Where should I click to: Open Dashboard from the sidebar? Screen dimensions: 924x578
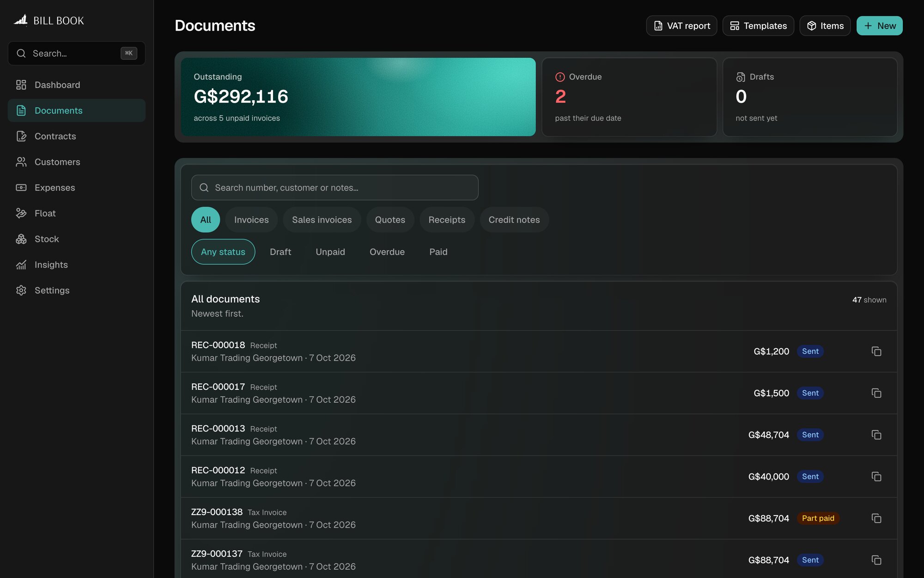click(77, 85)
